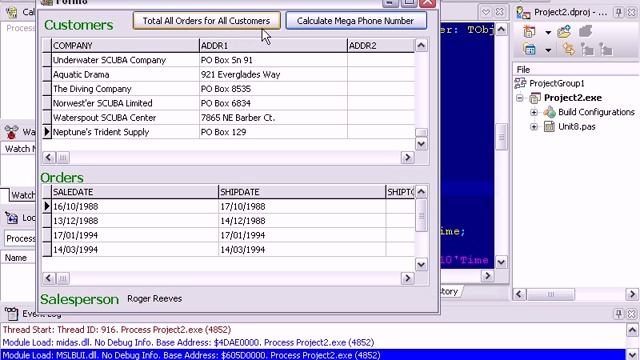This screenshot has width=640, height=360.
Task: Select the 13/12/1988 sale date cell
Action: point(135,221)
